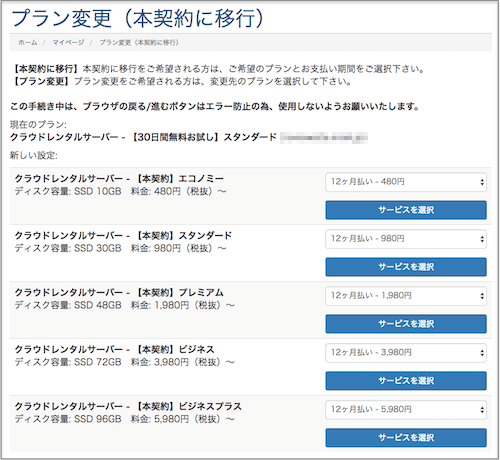Click サービスを選択 button for エコノミー plan
The height and width of the screenshot is (460, 500).
pyautogui.click(x=406, y=210)
